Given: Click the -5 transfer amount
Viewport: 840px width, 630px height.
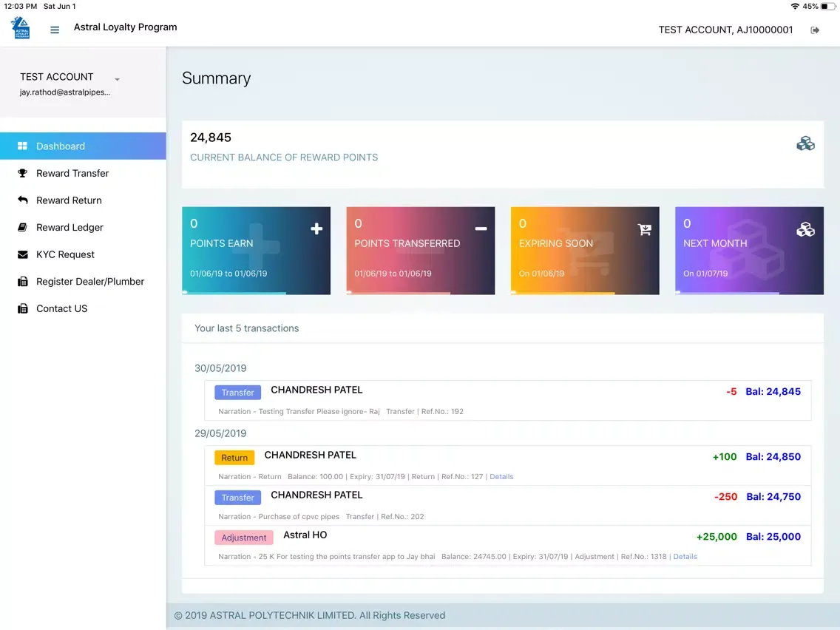Looking at the screenshot, I should coord(731,392).
